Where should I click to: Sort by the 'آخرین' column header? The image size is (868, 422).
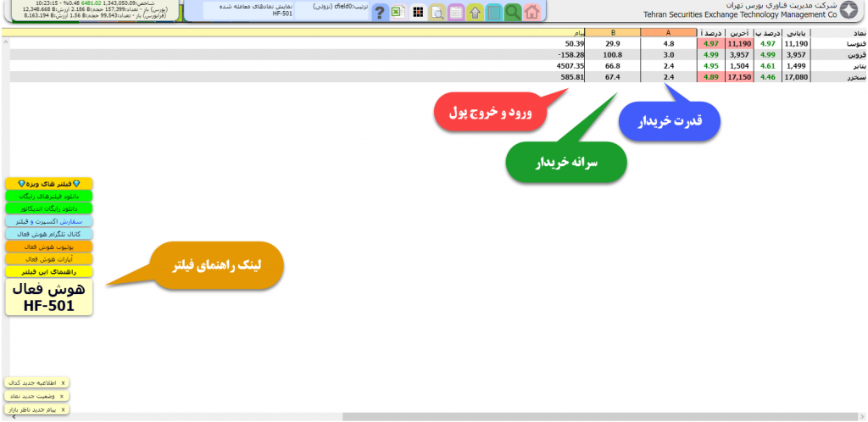point(739,33)
